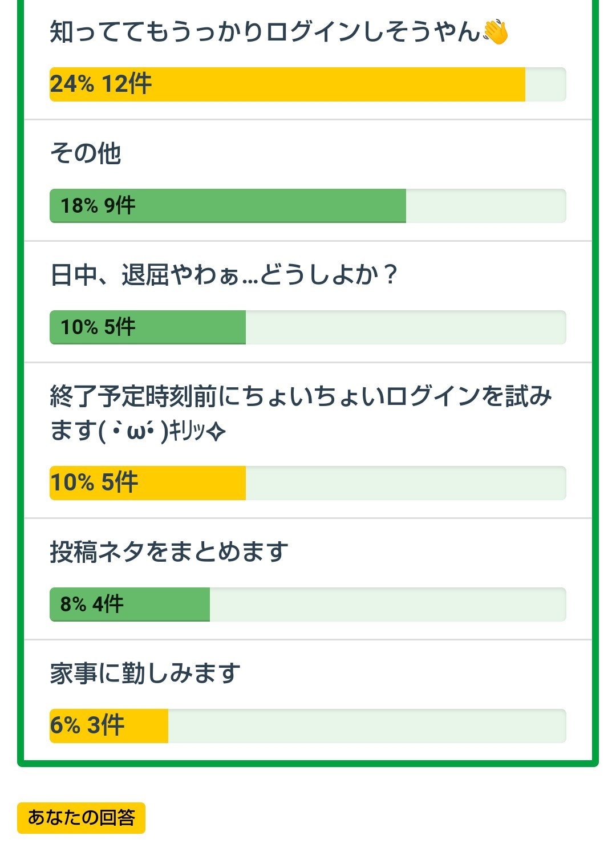Image resolution: width=616 pixels, height=864 pixels.
Task: Click the green 18% 9件 result bar
Action: pos(228,206)
